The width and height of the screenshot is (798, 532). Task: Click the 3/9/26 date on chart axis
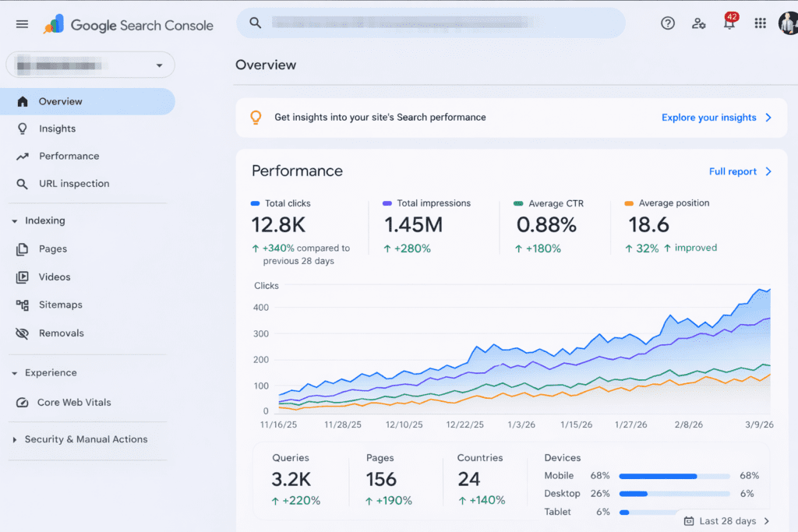coord(759,425)
